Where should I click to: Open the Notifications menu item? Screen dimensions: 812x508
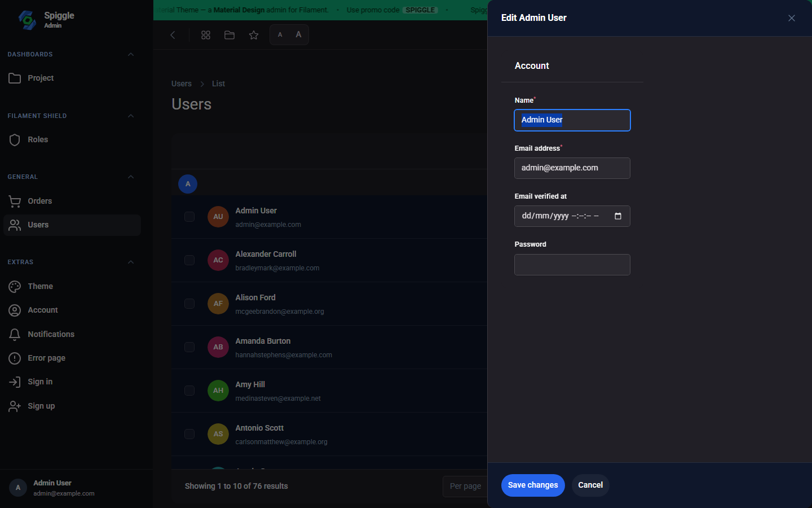click(x=72, y=335)
